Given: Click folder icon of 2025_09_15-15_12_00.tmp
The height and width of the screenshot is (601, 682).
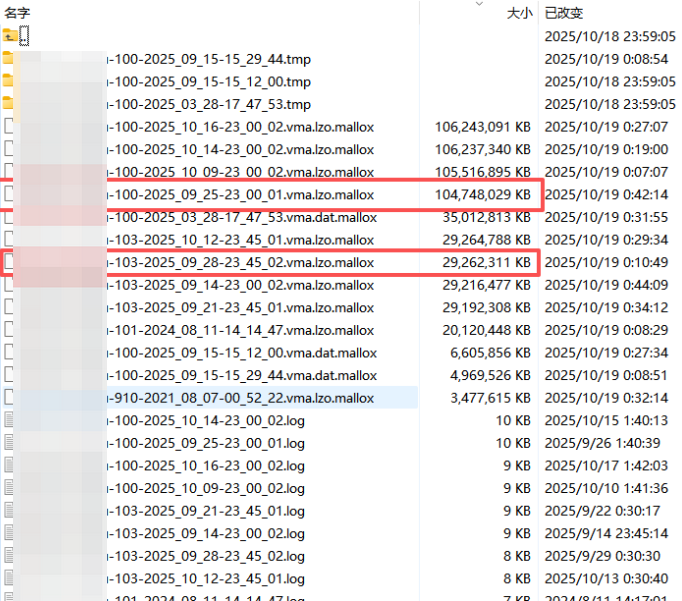Looking at the screenshot, I should [9, 81].
